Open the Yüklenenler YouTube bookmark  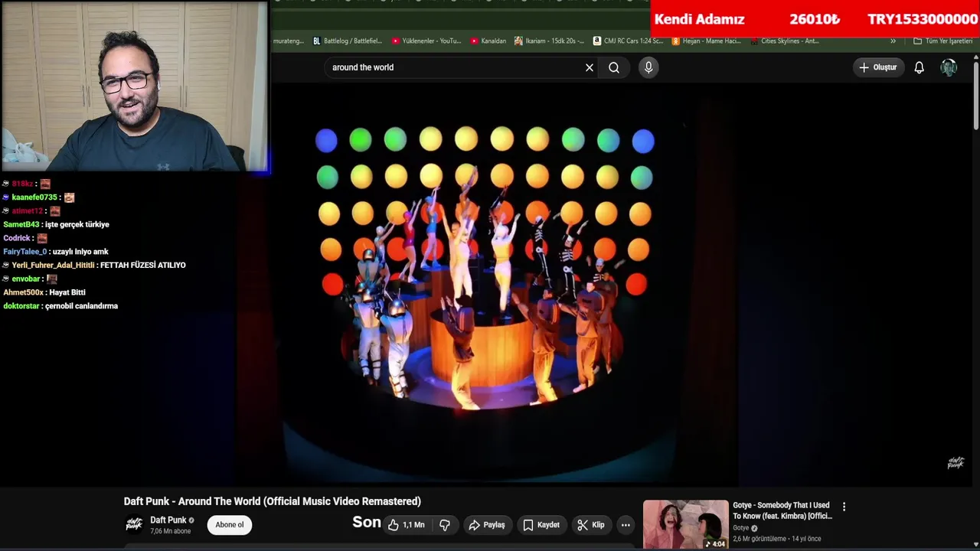[x=426, y=41]
